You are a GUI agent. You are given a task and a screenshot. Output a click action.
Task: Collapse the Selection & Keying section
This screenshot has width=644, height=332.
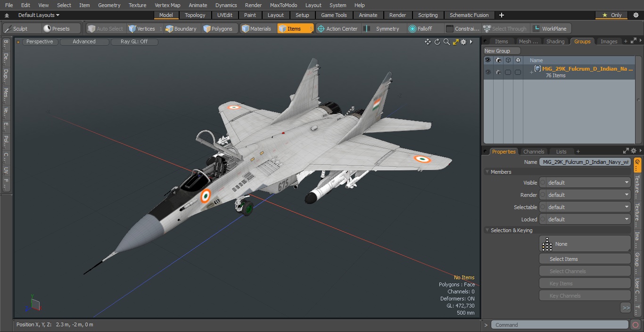(x=487, y=230)
